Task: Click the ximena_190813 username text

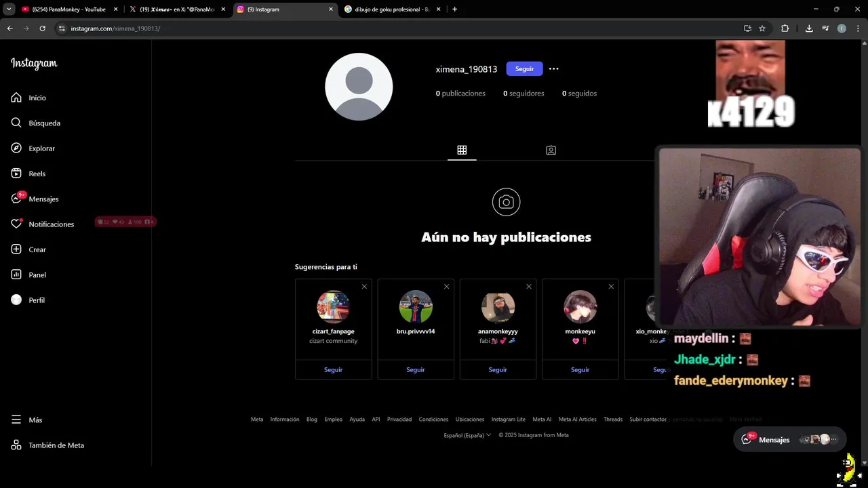Action: pyautogui.click(x=467, y=69)
